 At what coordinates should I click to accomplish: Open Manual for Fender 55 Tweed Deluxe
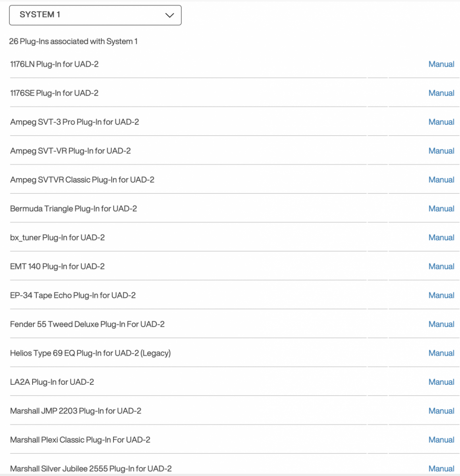[441, 324]
